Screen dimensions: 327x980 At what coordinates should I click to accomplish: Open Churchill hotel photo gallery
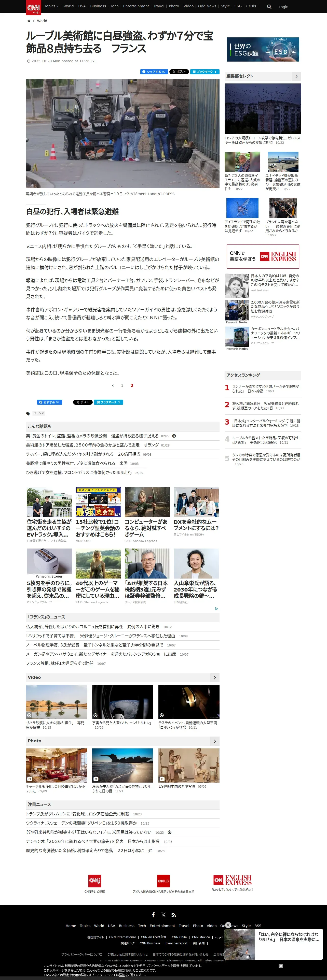click(56, 766)
